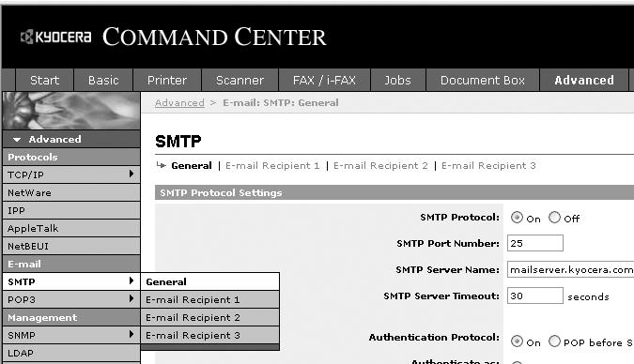Turn Authentication Protocol On
Screen dimensions: 634x364
[517, 341]
